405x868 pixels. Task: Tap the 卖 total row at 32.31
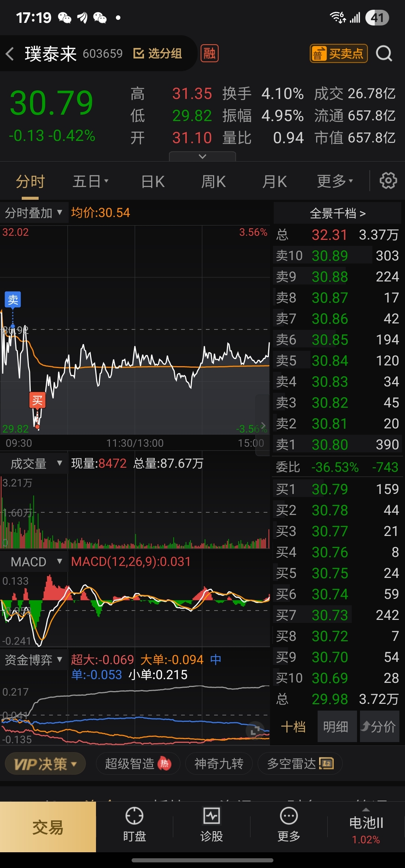[x=337, y=235]
